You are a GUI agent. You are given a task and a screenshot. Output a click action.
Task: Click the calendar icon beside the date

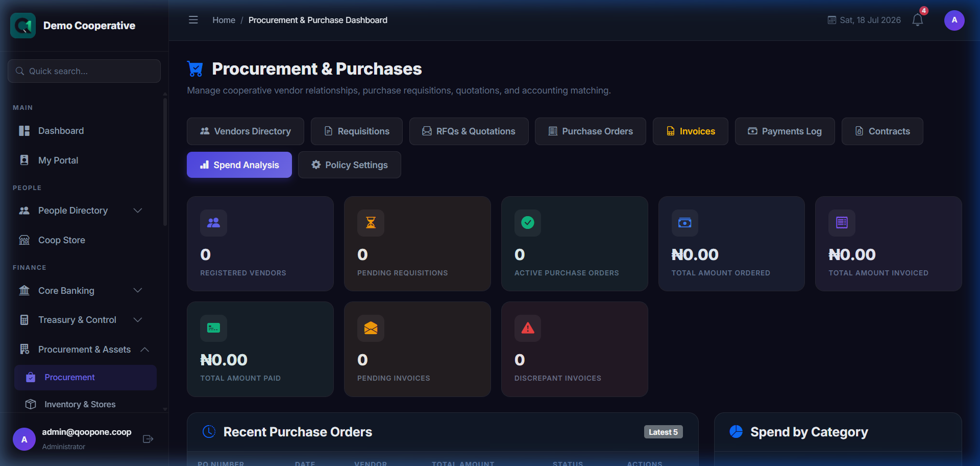[x=831, y=20]
